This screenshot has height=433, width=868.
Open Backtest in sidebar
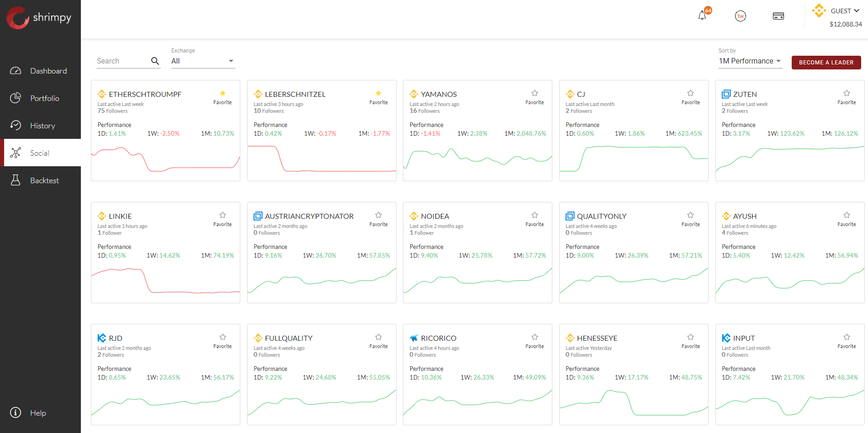pos(40,180)
